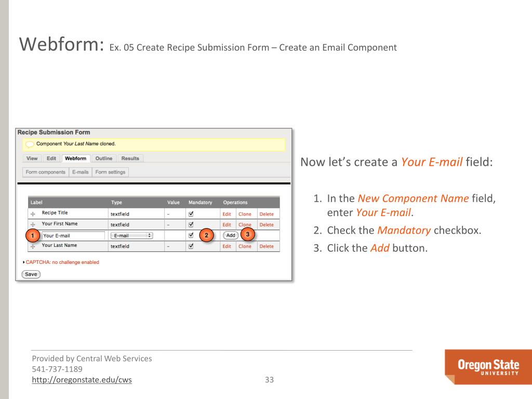Click the drag handle for Your Last Name row
Screen dimensions: 532x399
pos(33,246)
